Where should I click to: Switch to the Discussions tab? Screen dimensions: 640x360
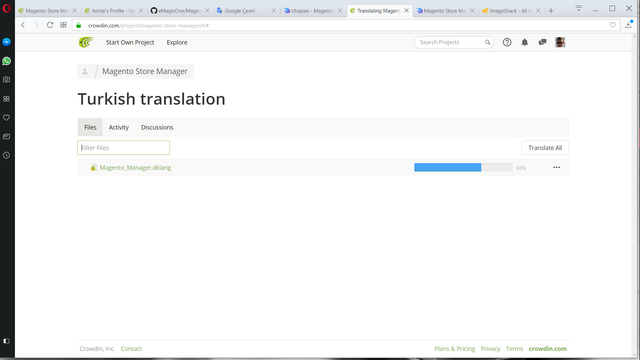click(157, 127)
